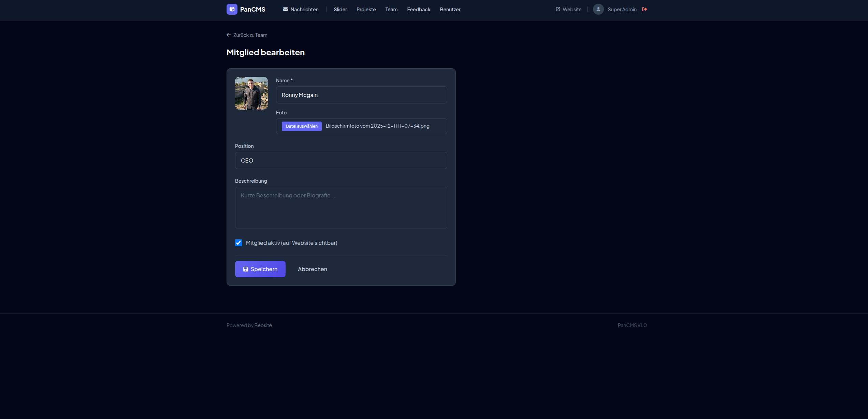Click the Name field with Ronny Mcgain

click(x=361, y=95)
